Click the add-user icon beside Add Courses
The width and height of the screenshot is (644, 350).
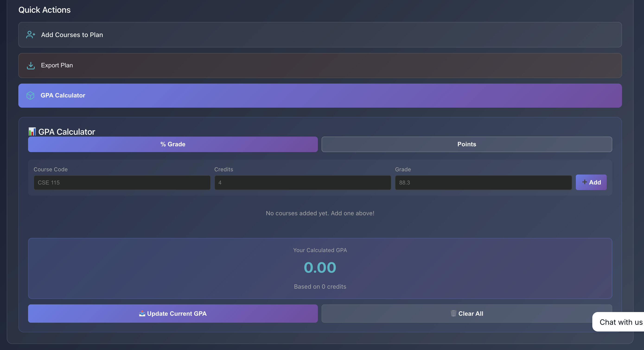31,35
